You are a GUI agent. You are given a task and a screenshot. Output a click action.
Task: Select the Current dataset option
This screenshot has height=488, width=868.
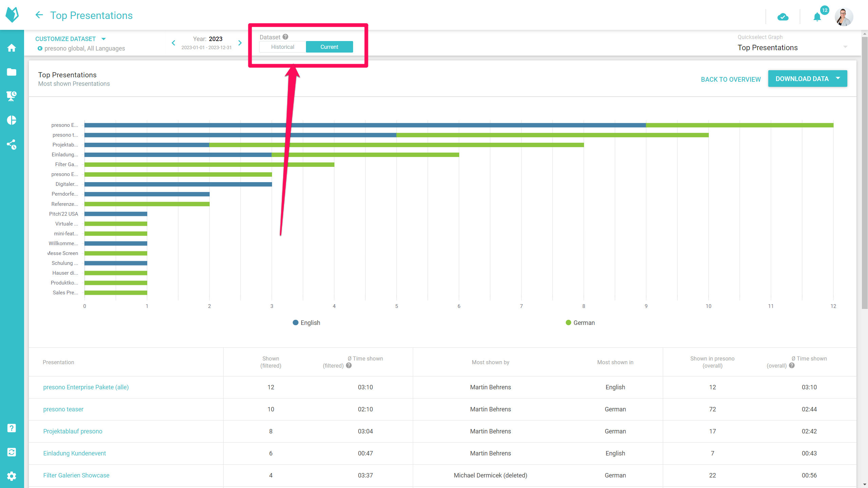coord(329,47)
